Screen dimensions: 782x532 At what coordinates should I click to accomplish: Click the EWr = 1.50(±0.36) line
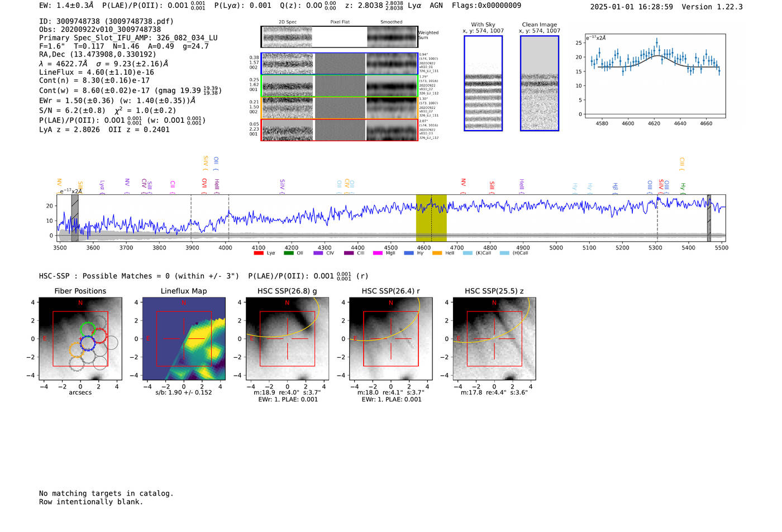(77, 100)
